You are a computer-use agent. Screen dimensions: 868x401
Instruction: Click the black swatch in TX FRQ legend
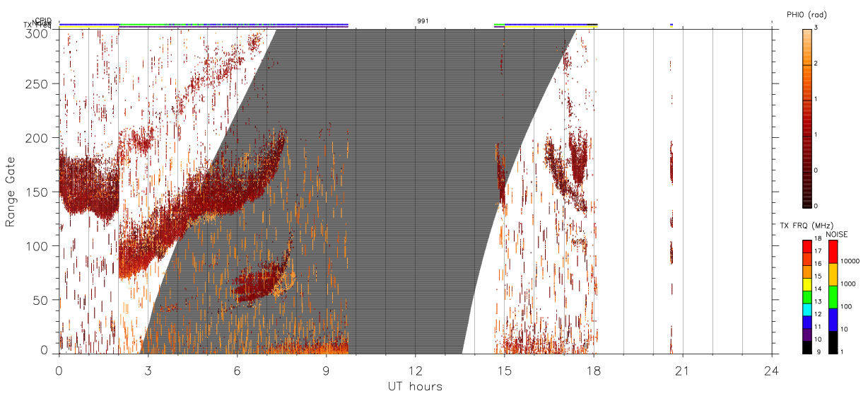pyautogui.click(x=807, y=347)
